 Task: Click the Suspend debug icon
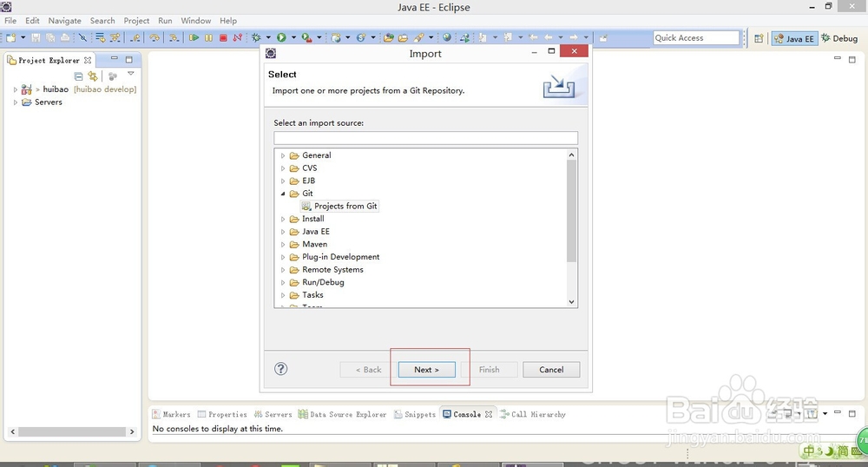click(x=208, y=37)
